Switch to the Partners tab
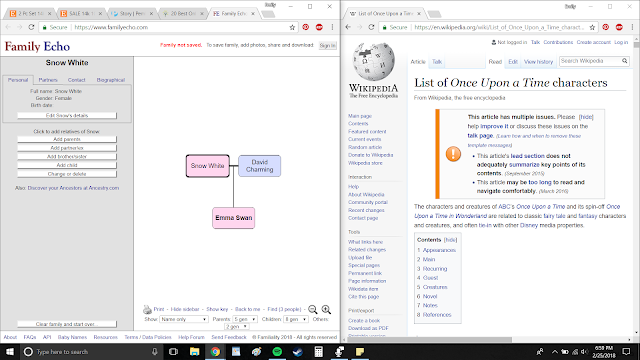640x360 pixels. 48,80
